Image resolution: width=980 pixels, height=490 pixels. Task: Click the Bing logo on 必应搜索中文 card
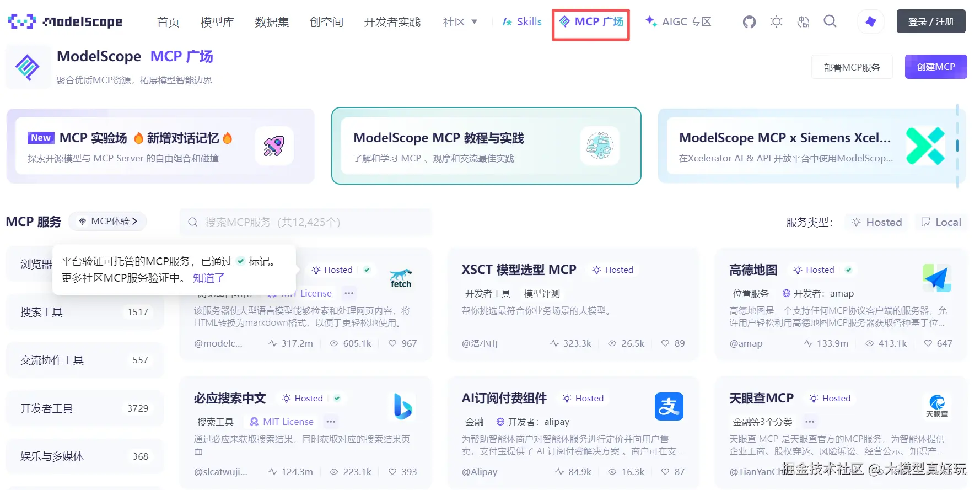(403, 406)
